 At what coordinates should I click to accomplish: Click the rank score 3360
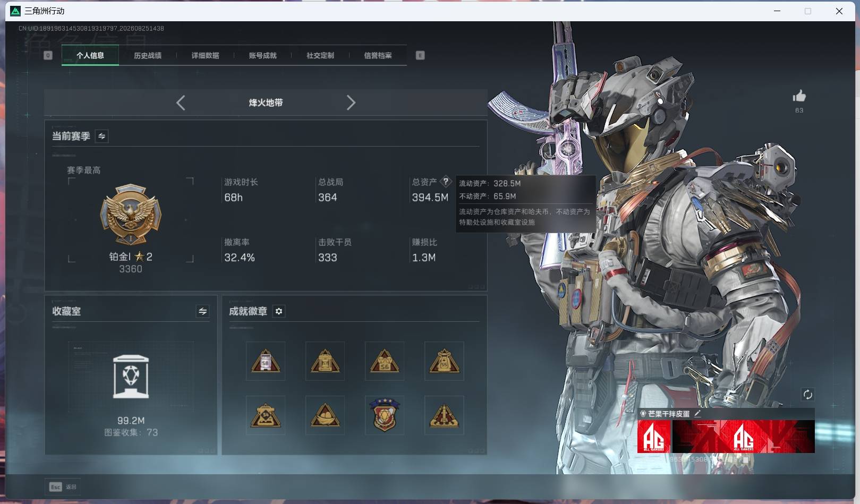pyautogui.click(x=131, y=269)
